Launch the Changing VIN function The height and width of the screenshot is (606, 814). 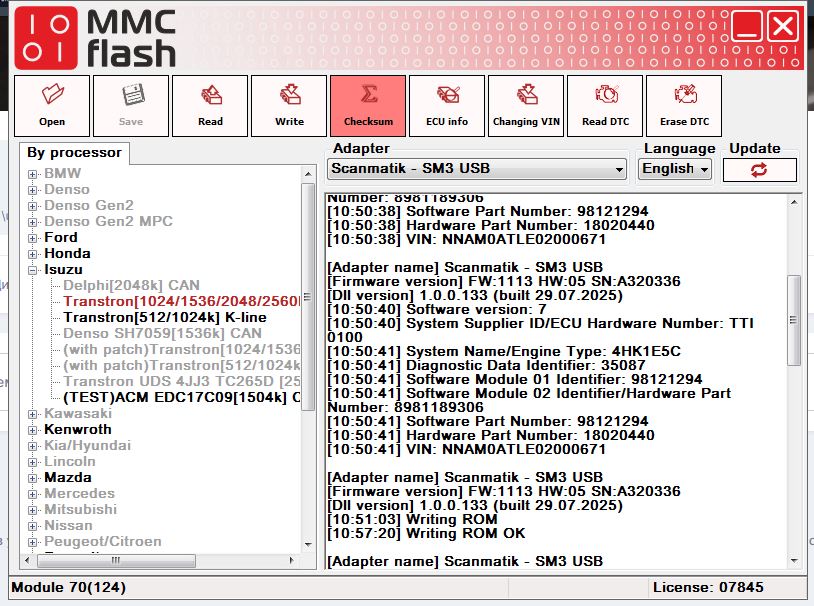(526, 105)
